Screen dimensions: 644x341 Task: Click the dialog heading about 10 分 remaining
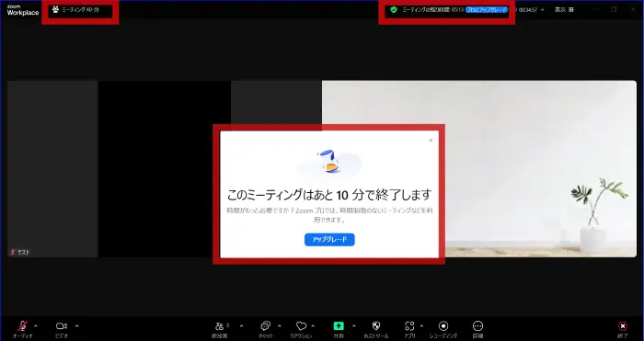(329, 195)
